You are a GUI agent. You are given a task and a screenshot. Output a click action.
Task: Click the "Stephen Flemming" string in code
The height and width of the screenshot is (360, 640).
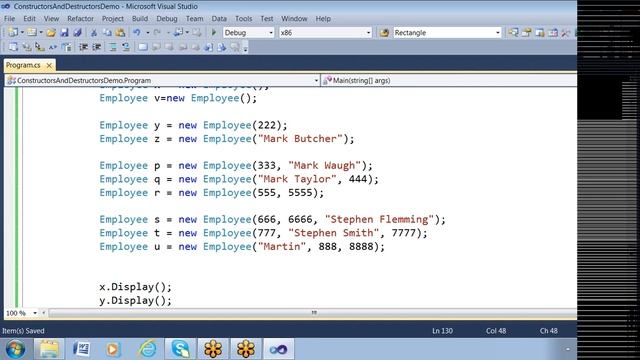(x=379, y=220)
